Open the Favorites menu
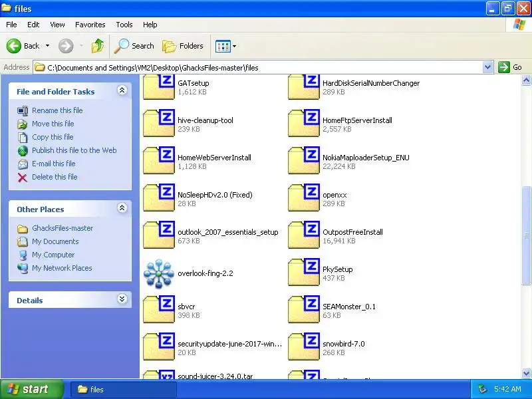This screenshot has height=399, width=532. click(90, 25)
